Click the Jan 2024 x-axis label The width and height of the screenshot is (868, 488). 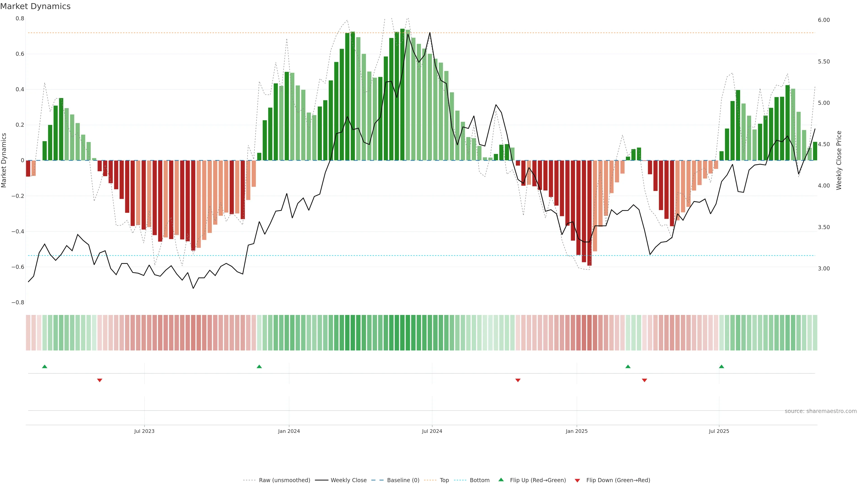[x=289, y=431]
